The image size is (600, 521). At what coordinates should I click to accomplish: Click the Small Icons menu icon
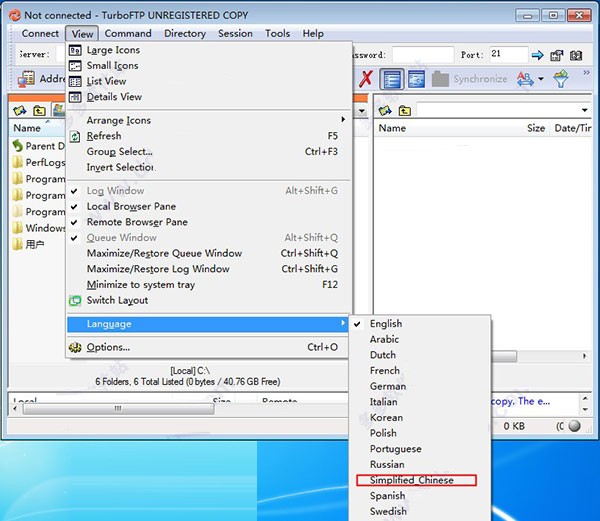(75, 66)
